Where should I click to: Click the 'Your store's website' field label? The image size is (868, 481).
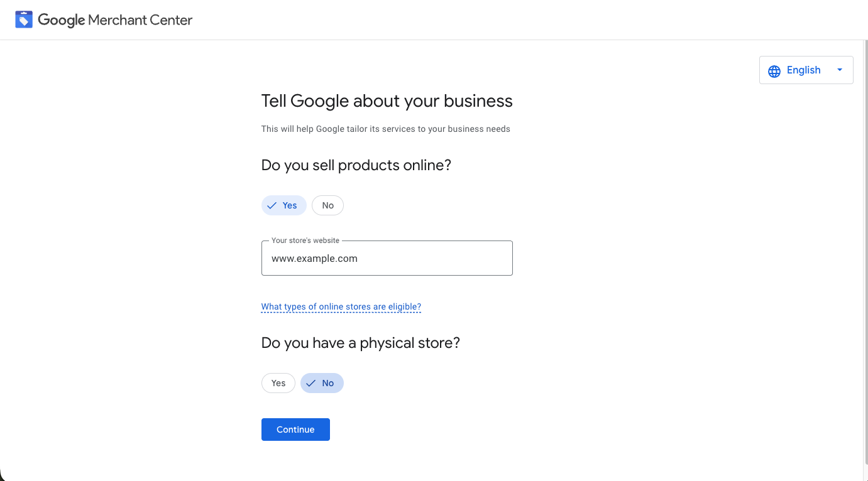[305, 240]
